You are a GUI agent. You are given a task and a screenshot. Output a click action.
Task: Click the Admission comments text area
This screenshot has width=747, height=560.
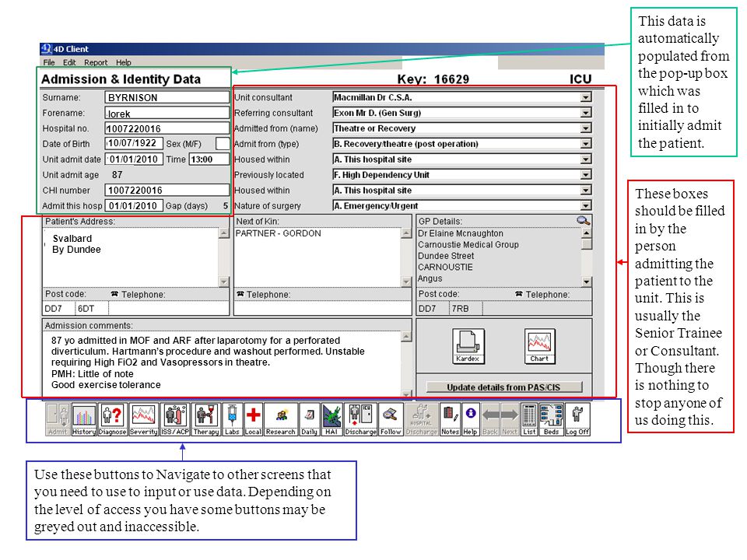tap(222, 363)
